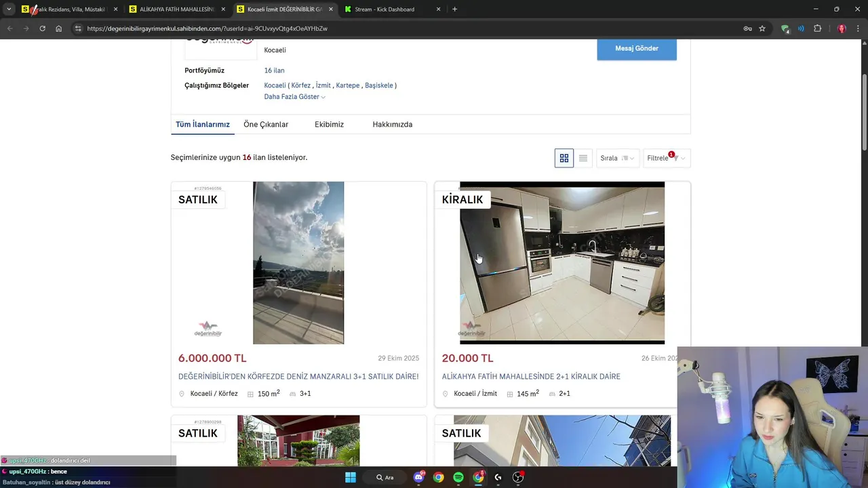Open blue sound waves extension
Viewport: 868px width, 488px height.
801,28
